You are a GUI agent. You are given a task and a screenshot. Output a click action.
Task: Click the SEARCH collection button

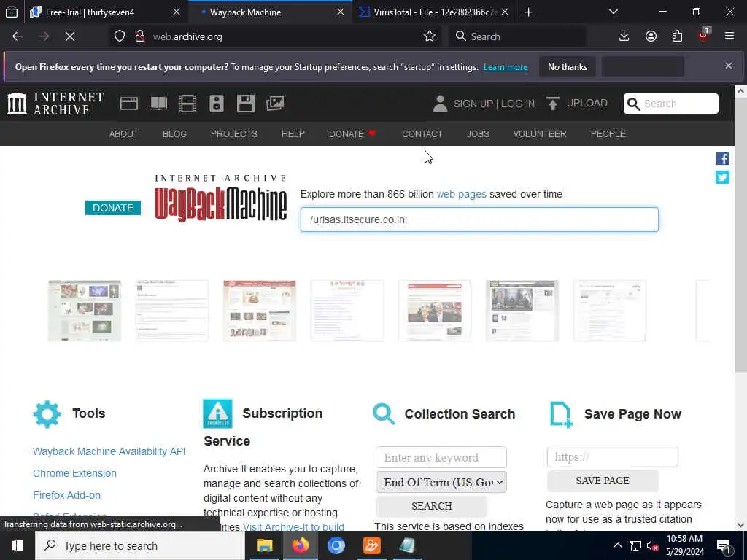click(432, 506)
